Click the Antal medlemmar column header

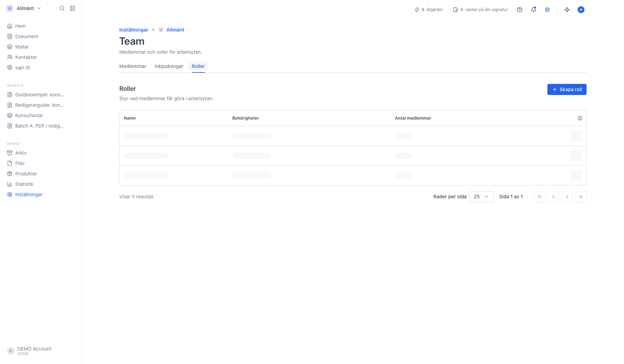coord(413,118)
